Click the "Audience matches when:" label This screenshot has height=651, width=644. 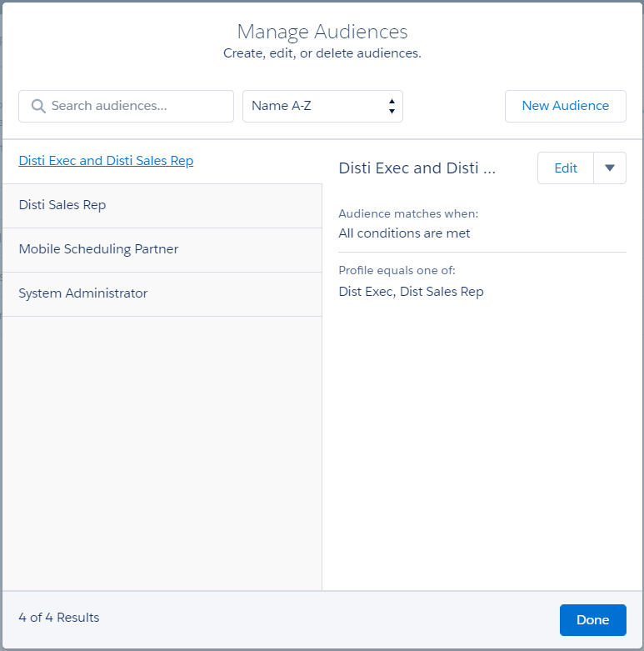408,214
